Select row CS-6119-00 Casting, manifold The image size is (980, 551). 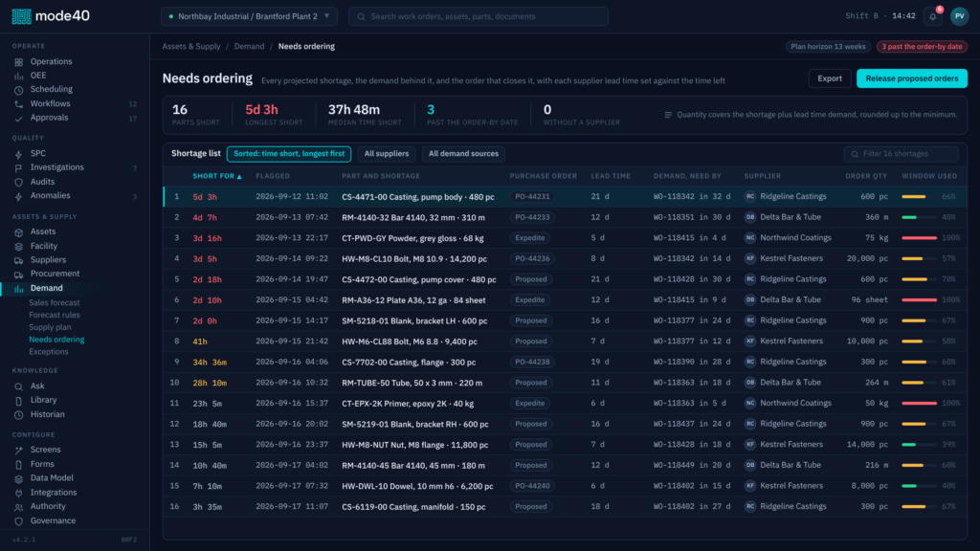(565, 507)
